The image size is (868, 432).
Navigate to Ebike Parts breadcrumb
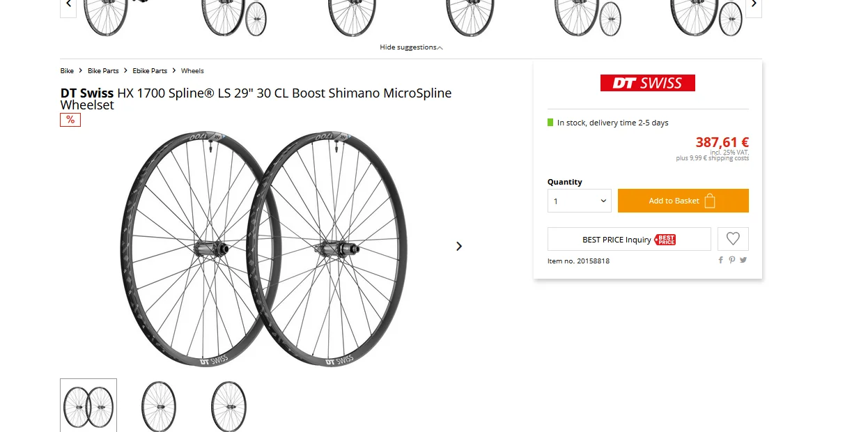pyautogui.click(x=150, y=71)
